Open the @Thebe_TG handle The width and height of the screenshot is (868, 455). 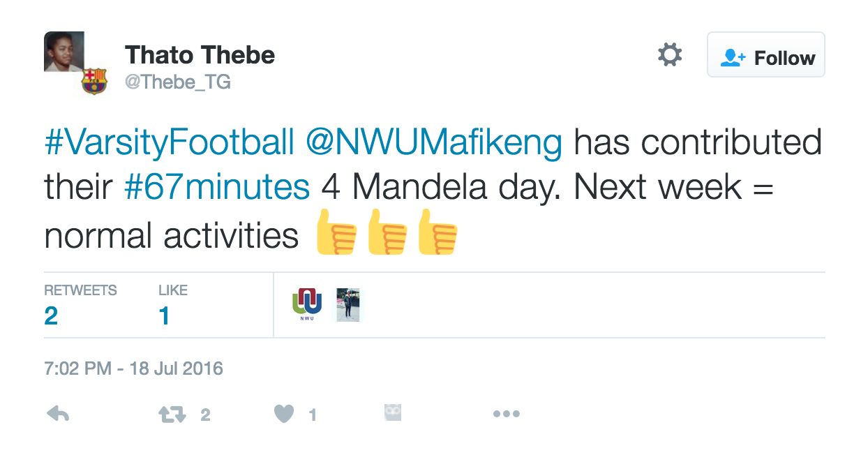pos(177,82)
